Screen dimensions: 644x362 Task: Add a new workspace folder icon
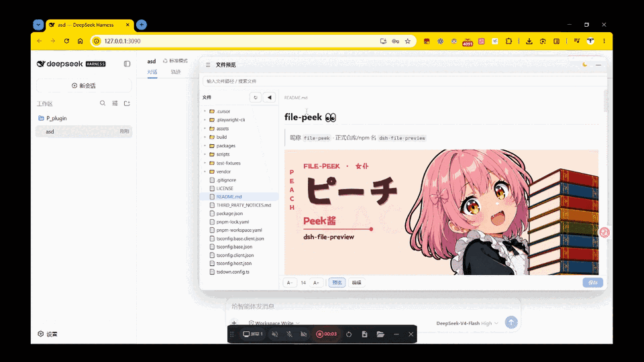coord(127,103)
